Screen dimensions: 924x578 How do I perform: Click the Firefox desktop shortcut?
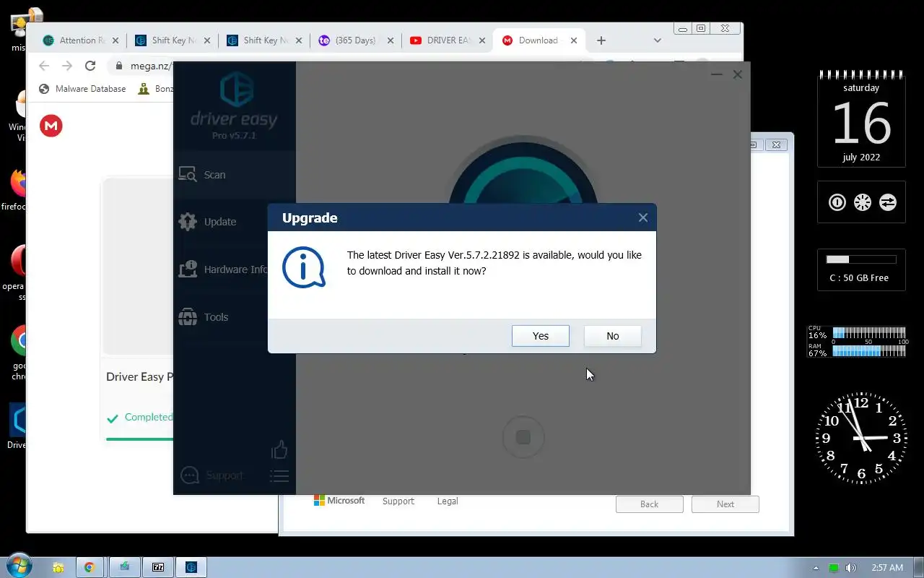[16, 189]
